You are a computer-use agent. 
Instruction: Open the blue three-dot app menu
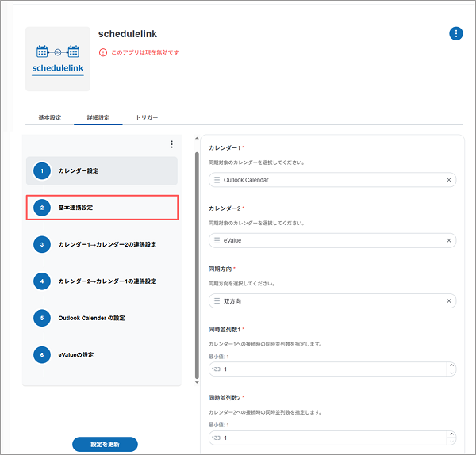(x=455, y=33)
